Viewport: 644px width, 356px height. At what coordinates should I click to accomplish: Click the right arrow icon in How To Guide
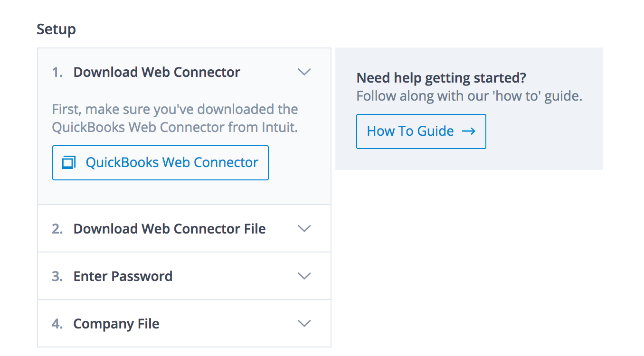[469, 131]
